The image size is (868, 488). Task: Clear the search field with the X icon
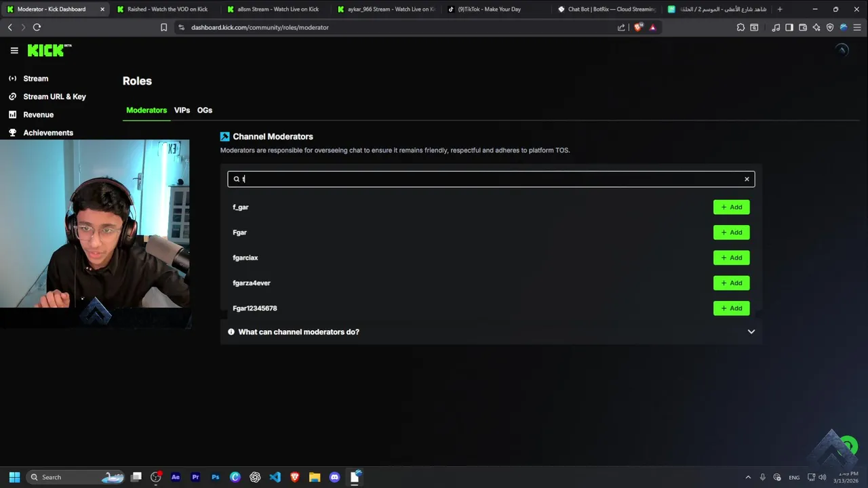point(747,179)
